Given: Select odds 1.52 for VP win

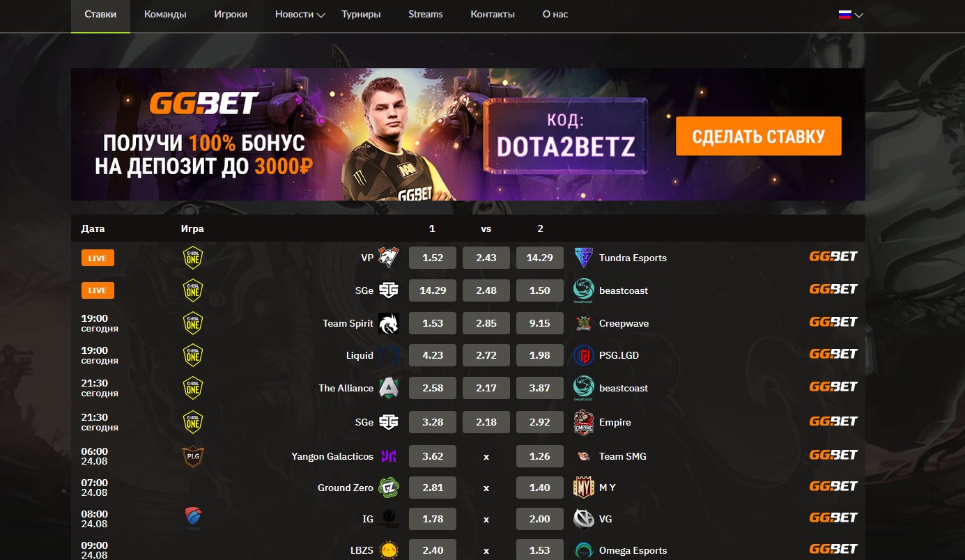Looking at the screenshot, I should tap(433, 258).
